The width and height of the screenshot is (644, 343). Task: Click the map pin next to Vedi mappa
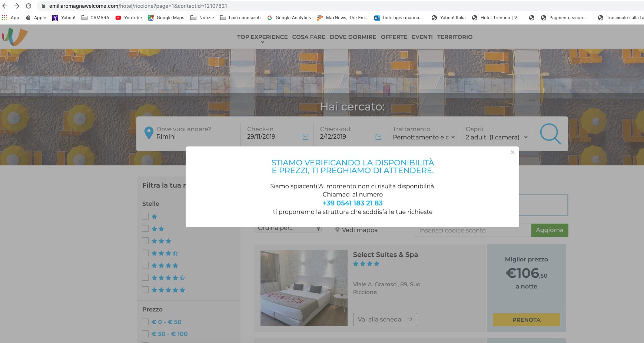[x=337, y=230]
